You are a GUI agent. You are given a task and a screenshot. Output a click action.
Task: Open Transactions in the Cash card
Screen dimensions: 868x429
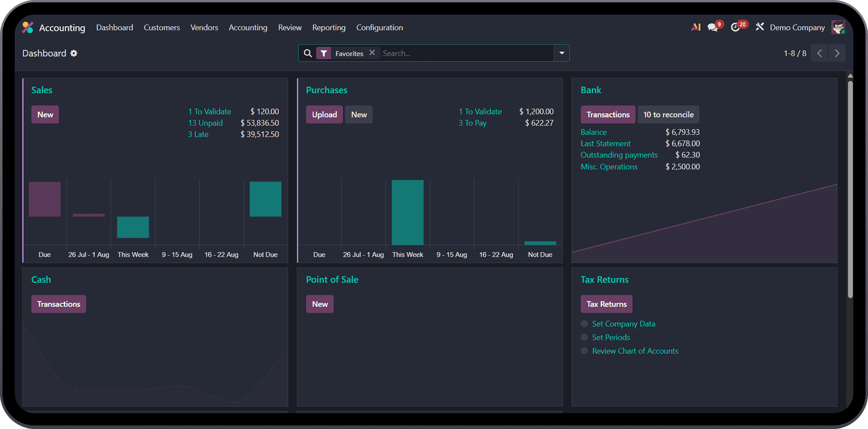[59, 304]
